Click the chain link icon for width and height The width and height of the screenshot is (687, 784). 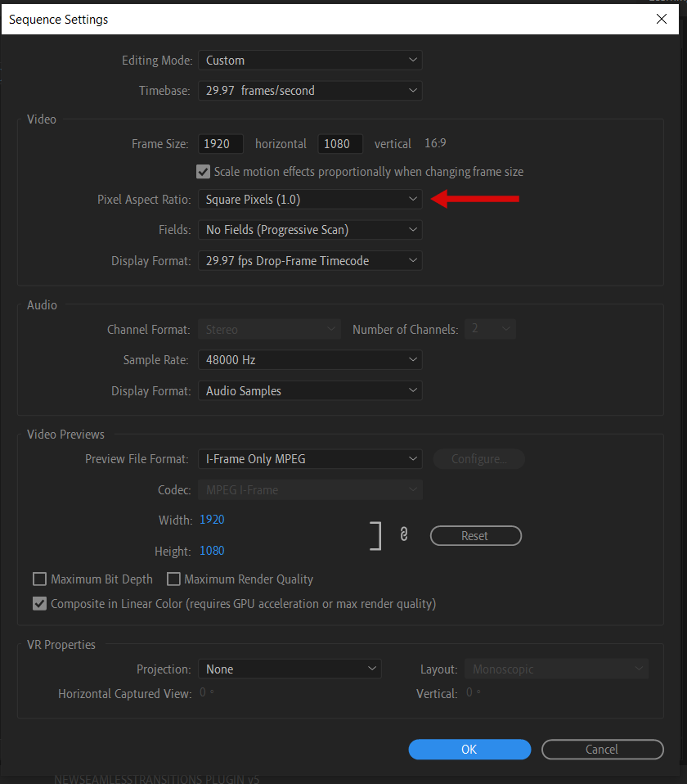(403, 534)
